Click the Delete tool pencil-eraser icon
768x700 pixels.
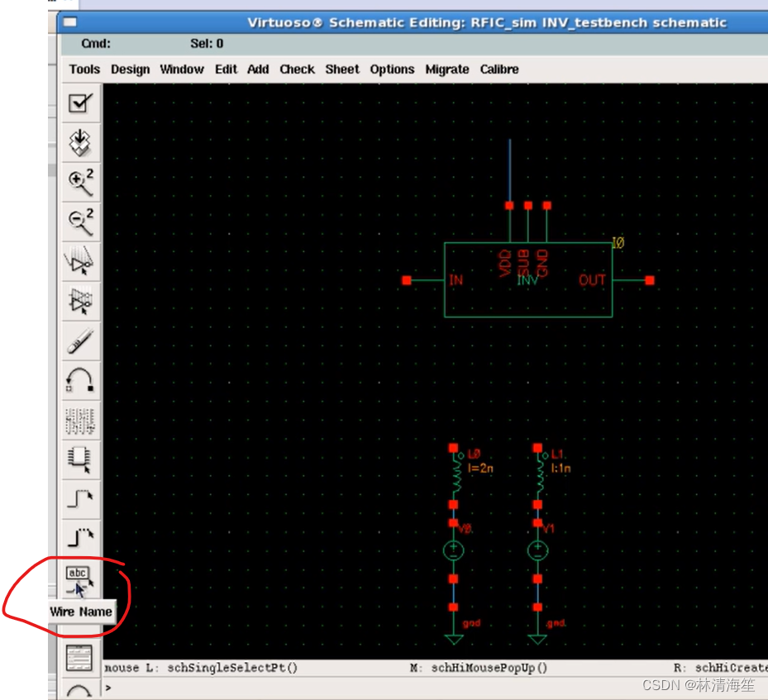(x=81, y=340)
